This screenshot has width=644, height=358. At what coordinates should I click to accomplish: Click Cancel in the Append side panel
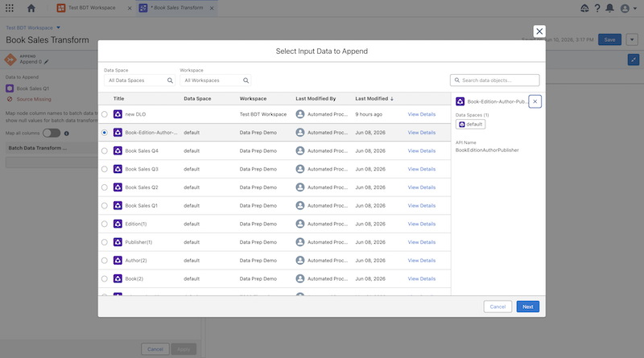pos(155,349)
